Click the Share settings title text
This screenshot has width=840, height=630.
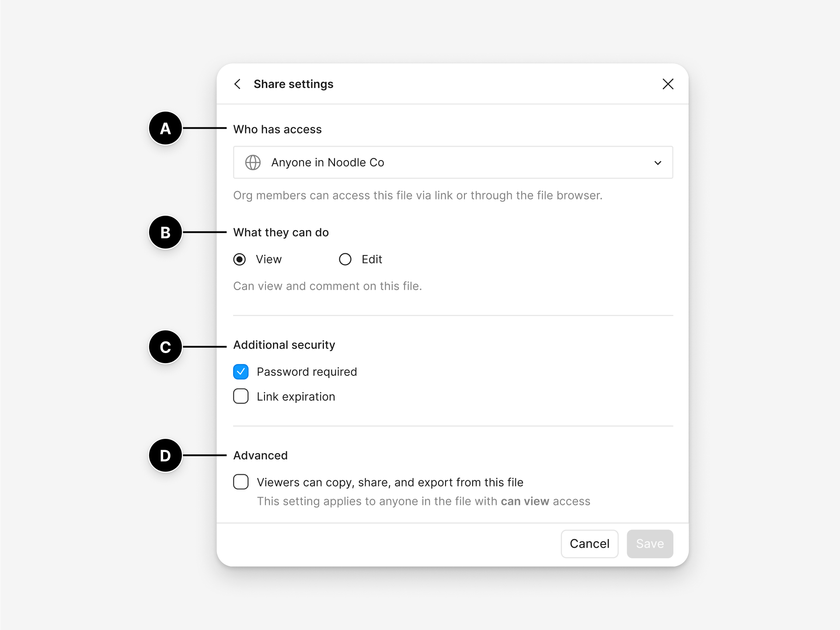coord(293,84)
